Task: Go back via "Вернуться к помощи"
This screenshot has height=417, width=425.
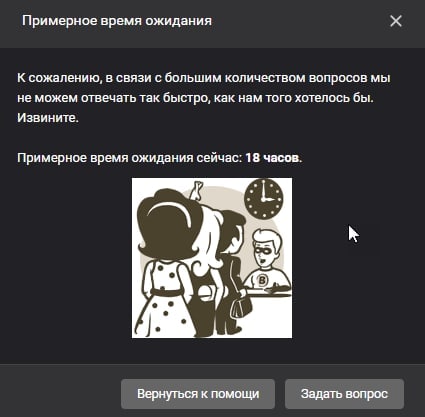Action: pos(198,394)
